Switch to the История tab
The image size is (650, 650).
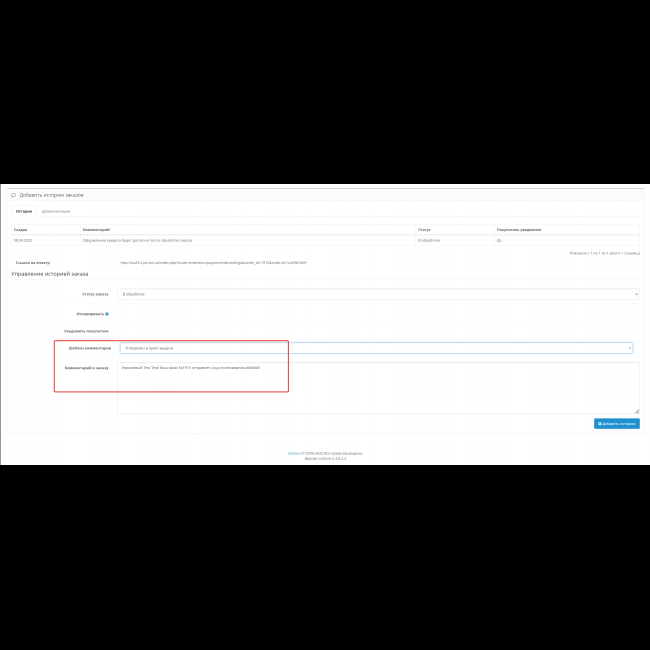click(24, 212)
